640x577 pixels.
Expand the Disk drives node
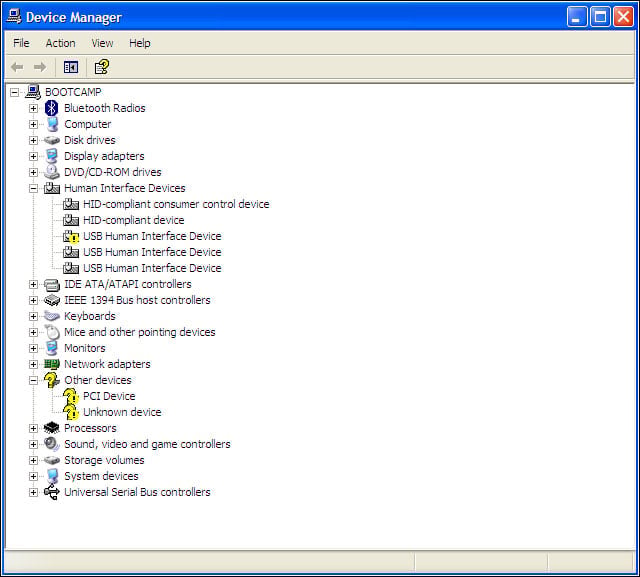(33, 140)
